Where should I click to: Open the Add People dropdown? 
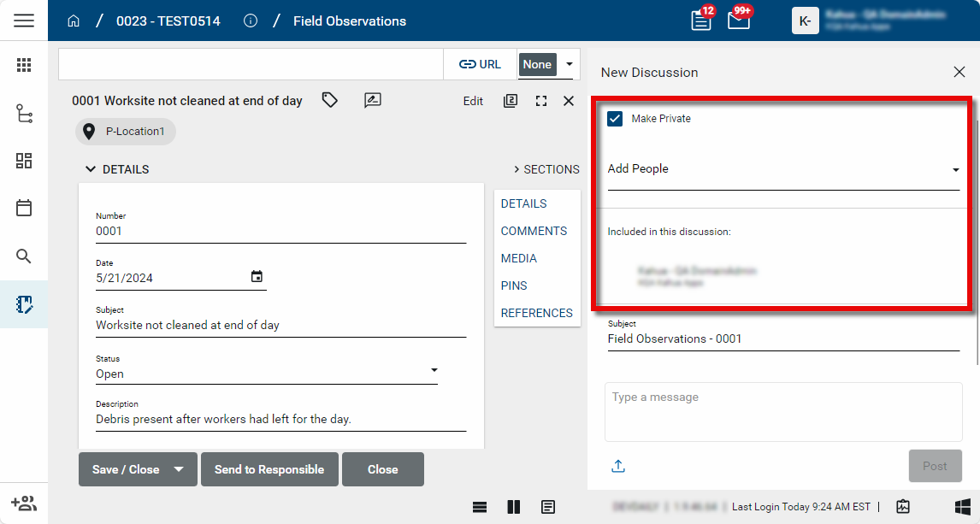pyautogui.click(x=783, y=169)
